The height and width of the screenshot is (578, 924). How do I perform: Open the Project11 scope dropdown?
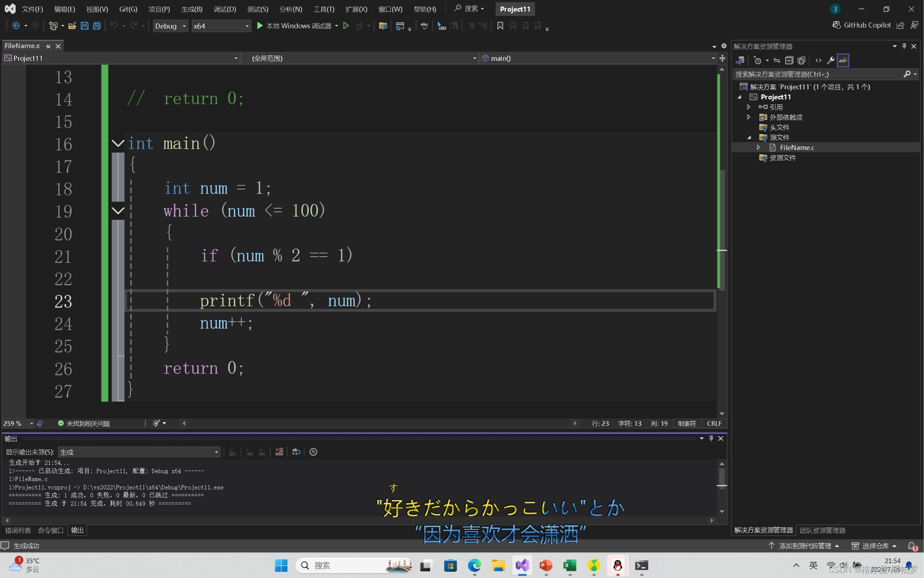pyautogui.click(x=121, y=58)
